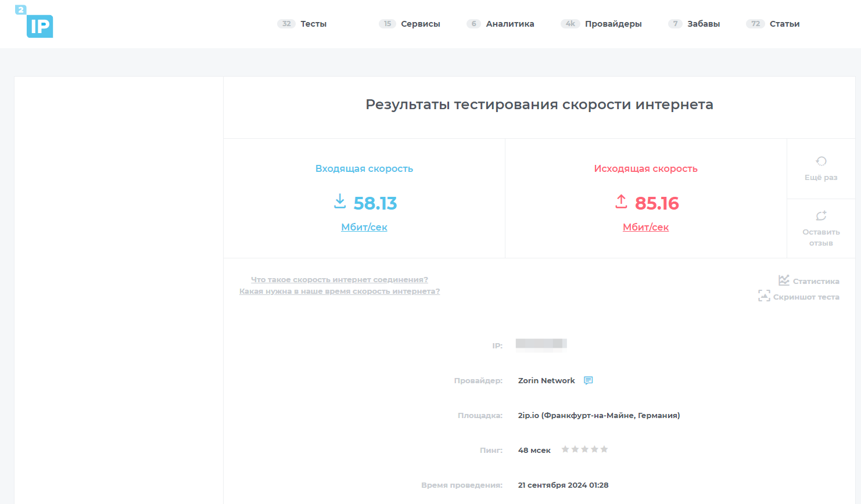Click the 'Входящая скорость' heading
Screen dimensions: 861x504
tap(364, 168)
